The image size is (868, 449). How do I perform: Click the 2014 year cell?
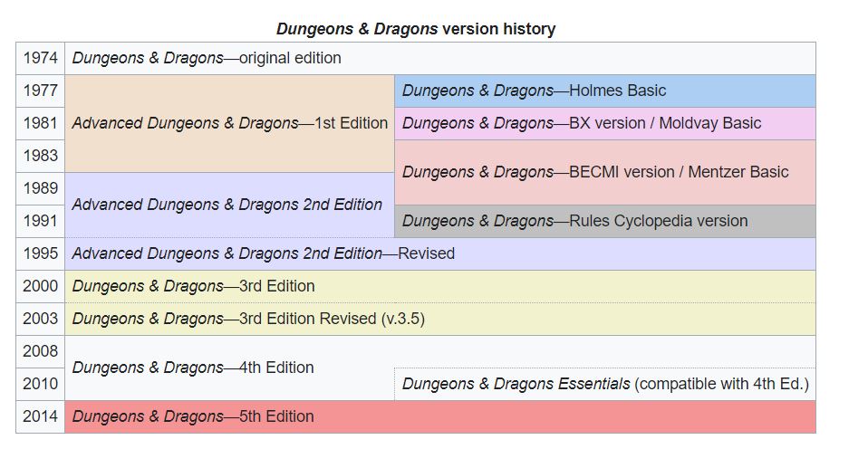click(x=41, y=416)
